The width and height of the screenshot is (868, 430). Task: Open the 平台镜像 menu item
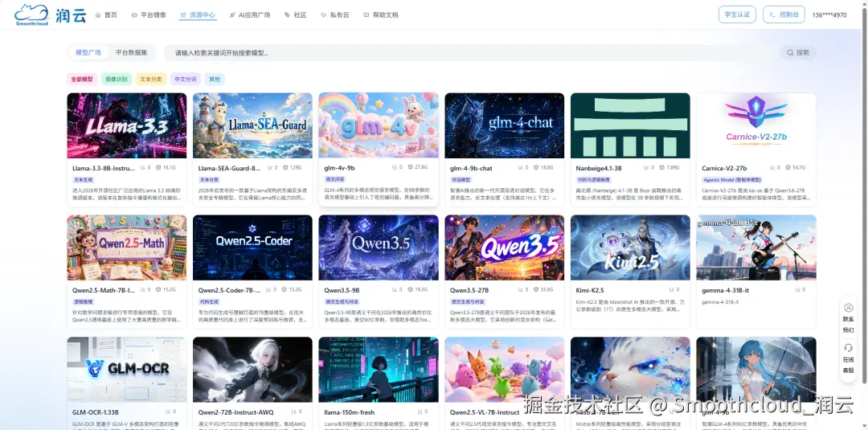click(149, 15)
